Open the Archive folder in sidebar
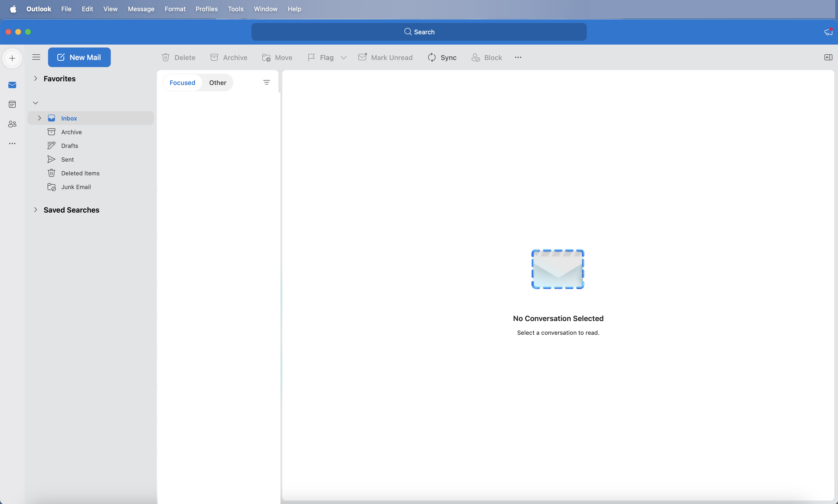The width and height of the screenshot is (838, 504). tap(90, 132)
